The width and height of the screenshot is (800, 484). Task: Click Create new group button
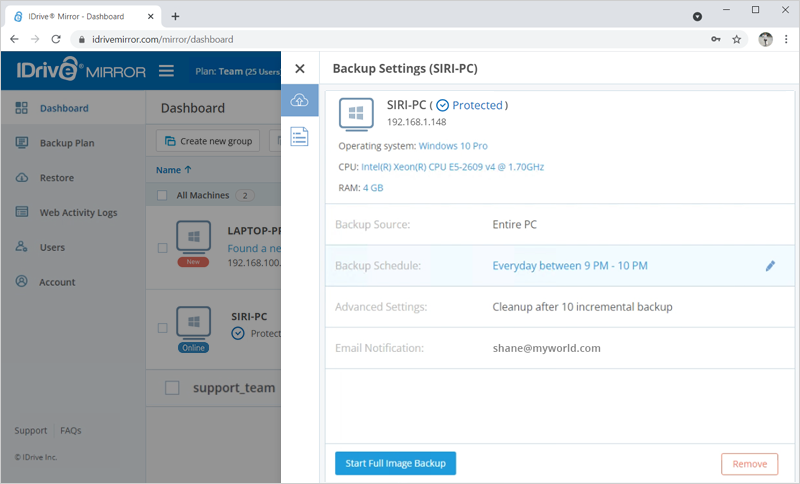click(208, 141)
